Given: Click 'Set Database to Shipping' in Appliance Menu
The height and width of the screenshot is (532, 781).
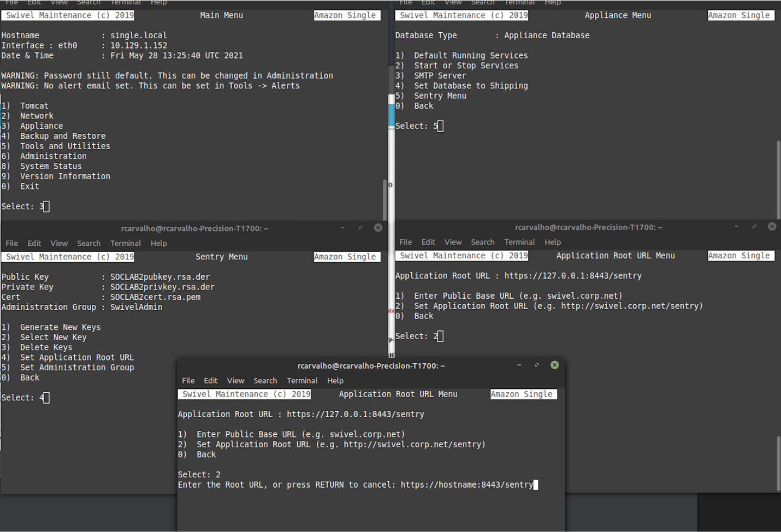Looking at the screenshot, I should (x=471, y=86).
